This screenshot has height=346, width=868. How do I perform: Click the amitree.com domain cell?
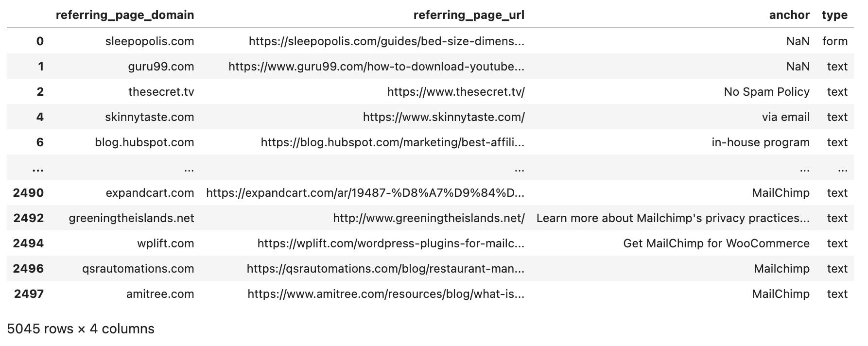pyautogui.click(x=160, y=294)
